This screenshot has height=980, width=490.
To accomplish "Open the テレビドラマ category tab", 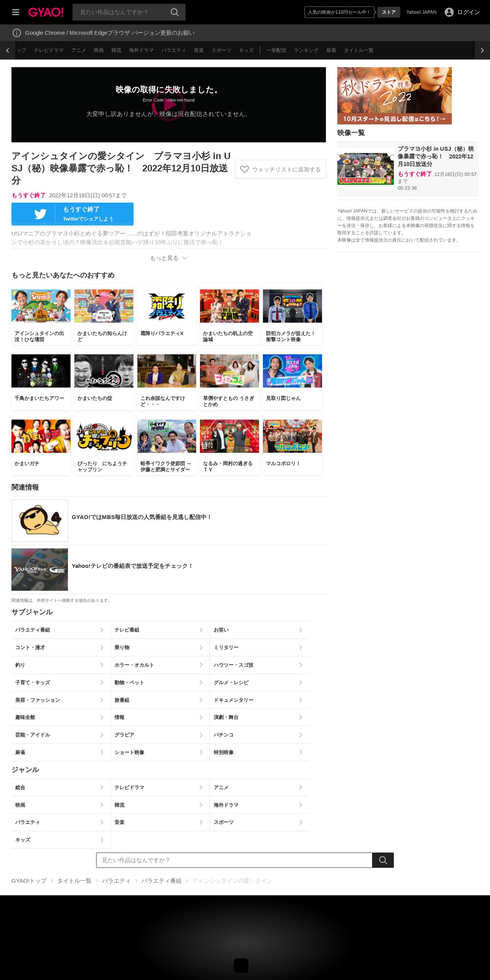I will click(x=49, y=50).
